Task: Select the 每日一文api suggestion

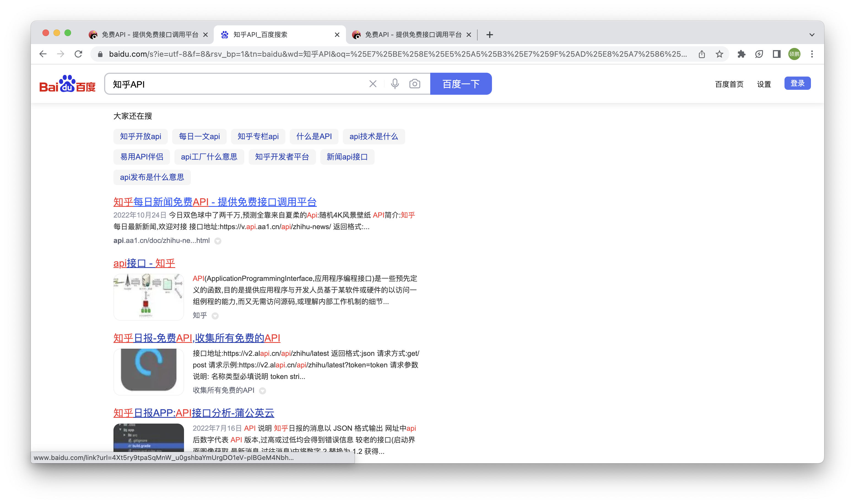Action: 199,137
